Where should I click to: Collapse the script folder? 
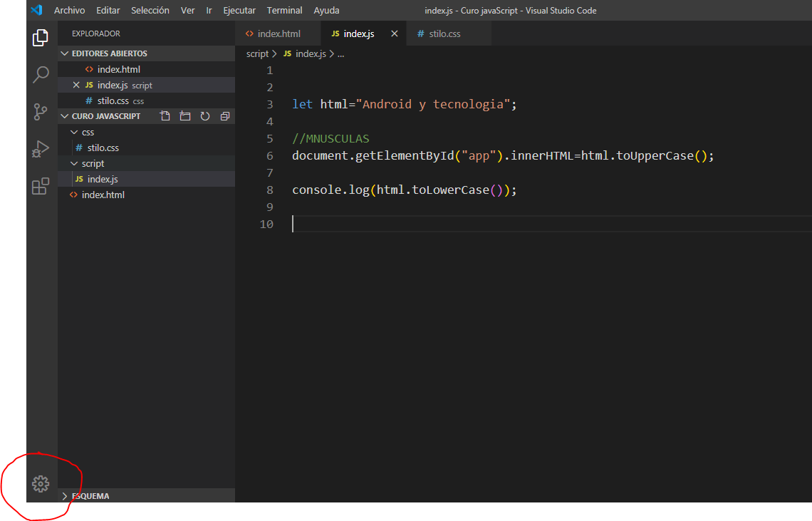click(74, 163)
